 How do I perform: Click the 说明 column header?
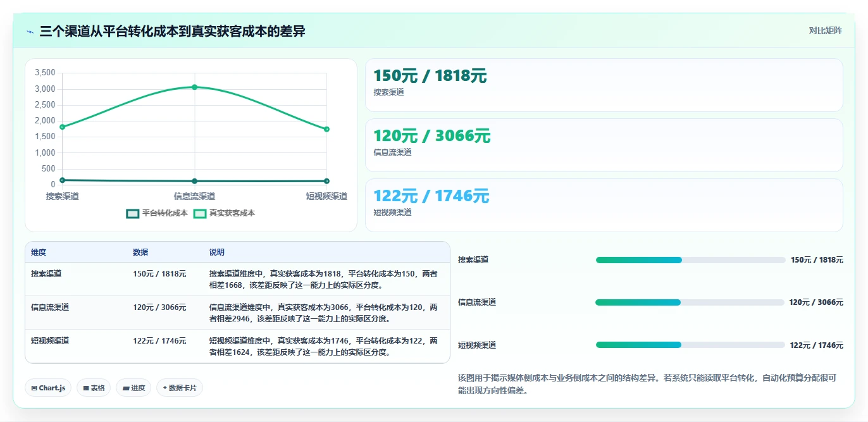coord(217,252)
